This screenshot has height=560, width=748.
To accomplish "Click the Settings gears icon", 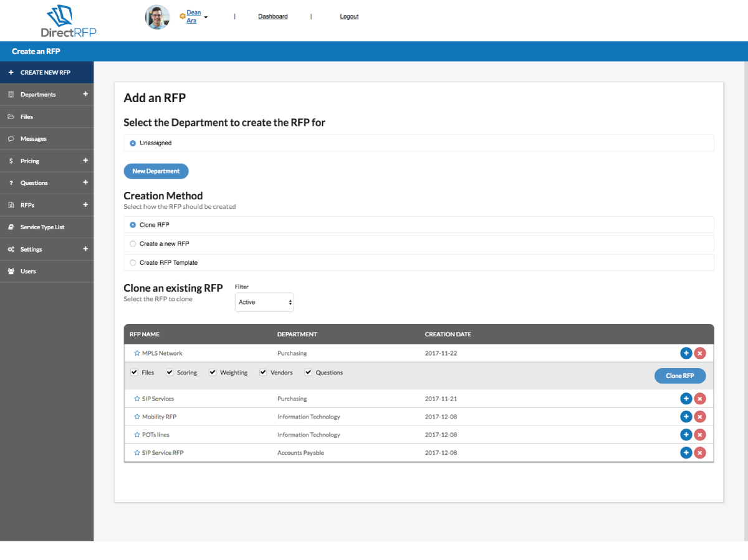I will 11,249.
